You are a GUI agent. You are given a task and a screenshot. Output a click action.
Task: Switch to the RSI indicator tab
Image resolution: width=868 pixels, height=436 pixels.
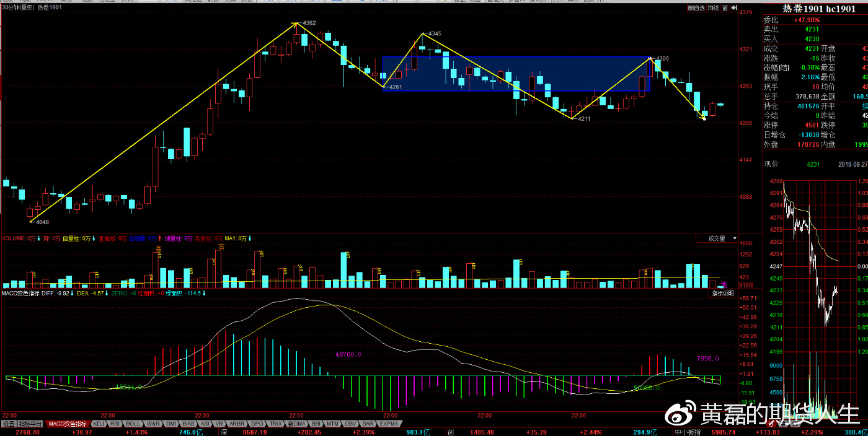coord(115,424)
